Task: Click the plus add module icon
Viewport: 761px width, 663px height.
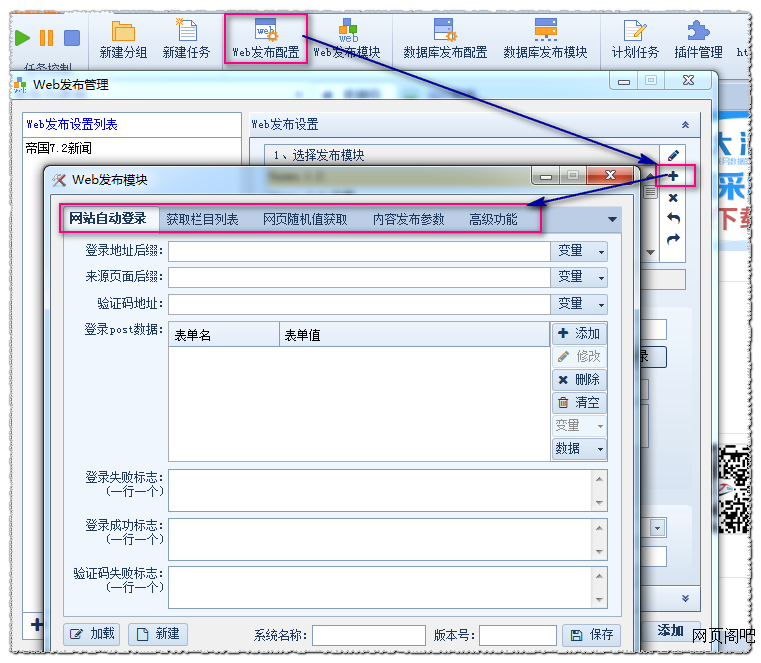Action: (673, 176)
